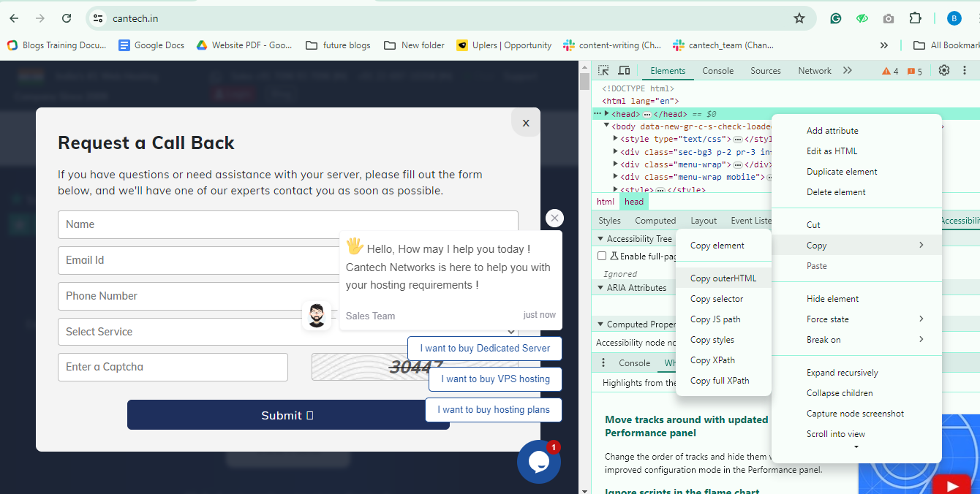Choose Copy full XPath
980x494 pixels.
tap(723, 381)
